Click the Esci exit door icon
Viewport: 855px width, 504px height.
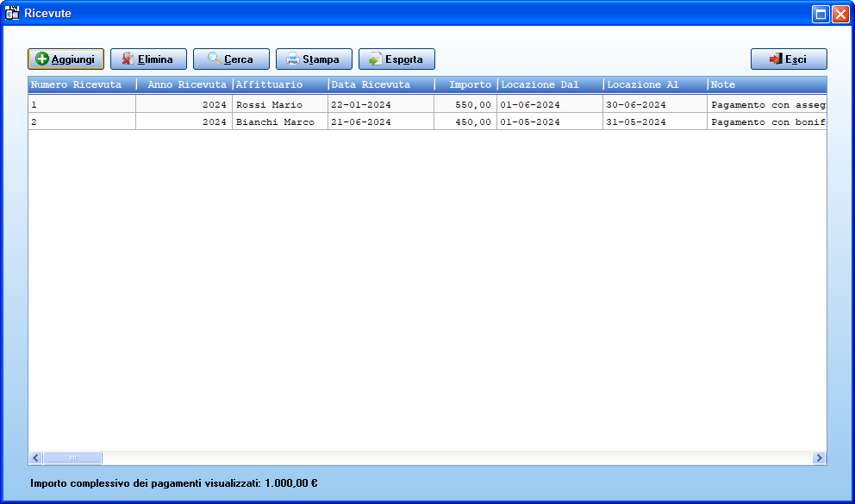[776, 59]
